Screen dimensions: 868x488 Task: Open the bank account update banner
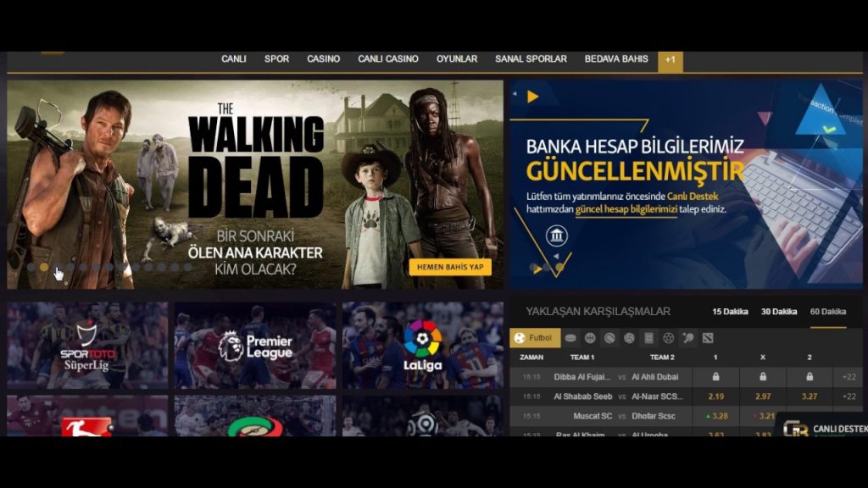click(686, 185)
